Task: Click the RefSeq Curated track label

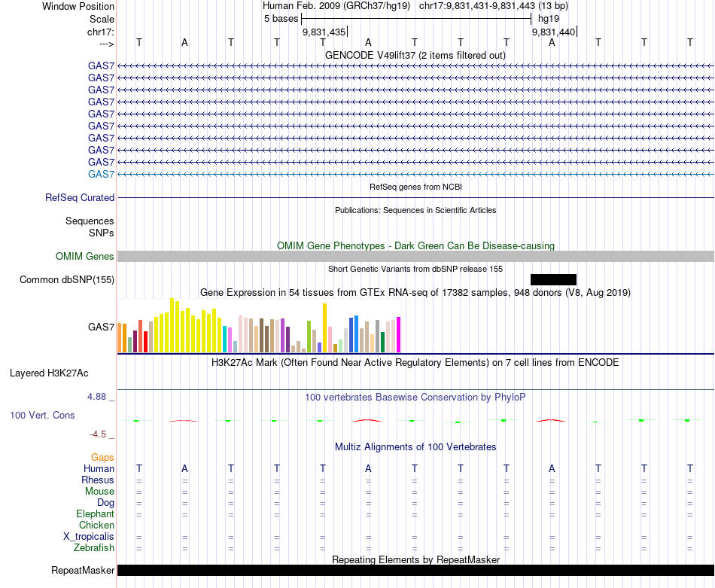Action: [x=80, y=197]
